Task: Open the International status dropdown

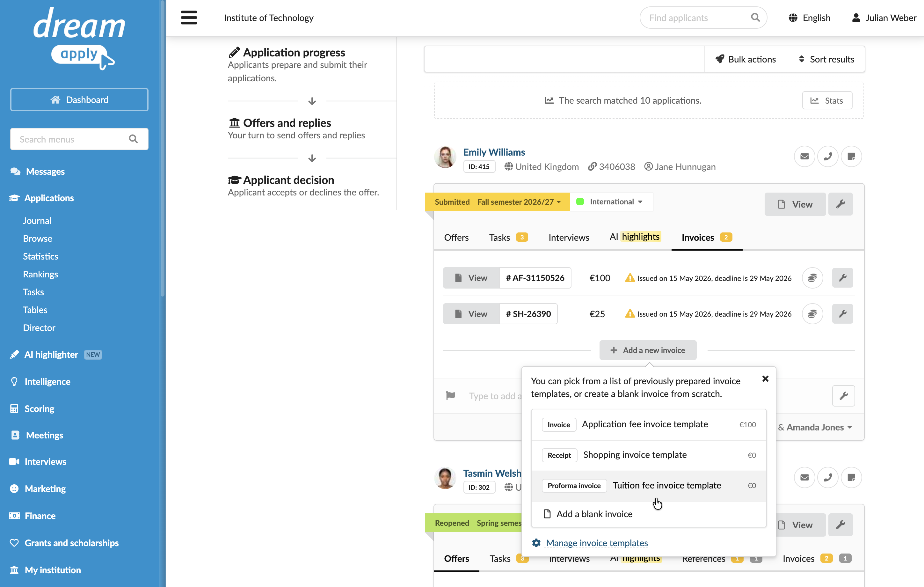Action: coord(611,202)
